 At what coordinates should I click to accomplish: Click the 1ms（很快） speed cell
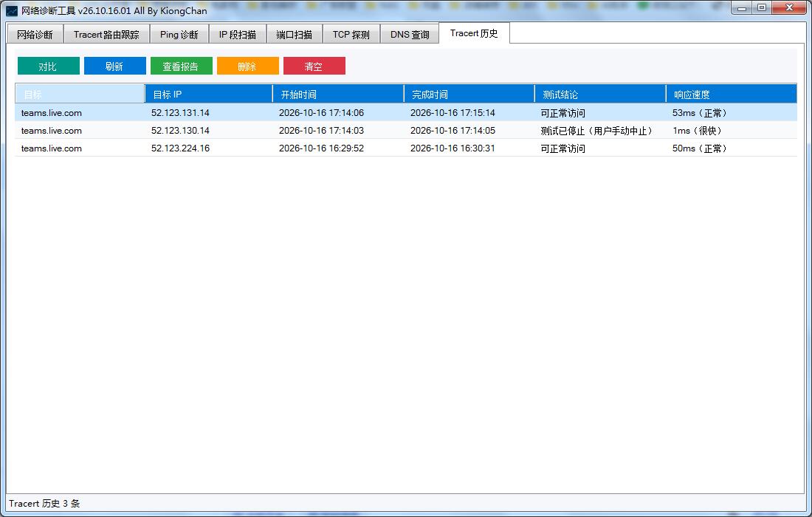(x=697, y=131)
